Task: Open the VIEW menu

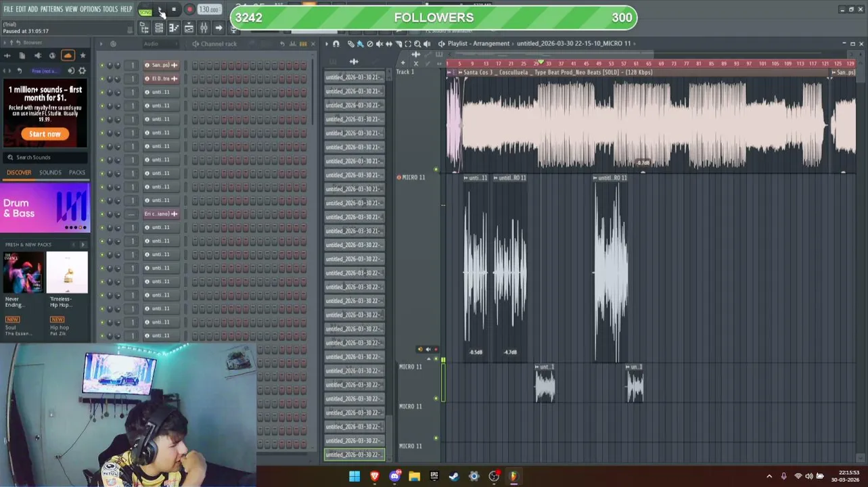Action: 71,9
